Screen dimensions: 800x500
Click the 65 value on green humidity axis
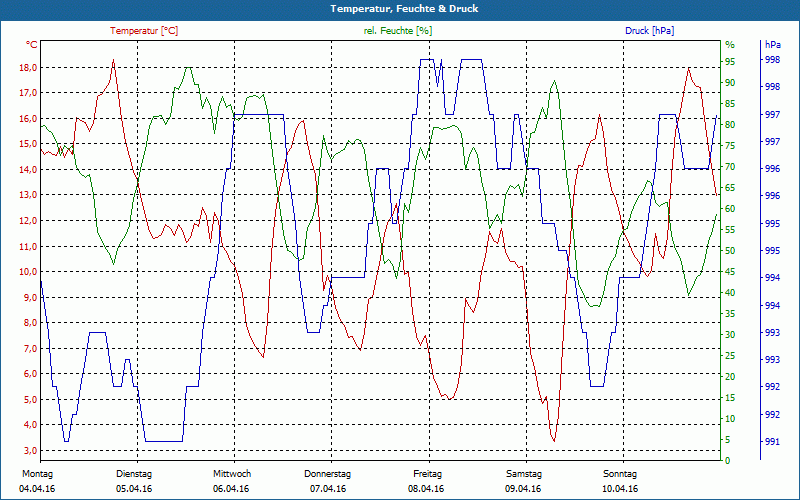pyautogui.click(x=730, y=188)
